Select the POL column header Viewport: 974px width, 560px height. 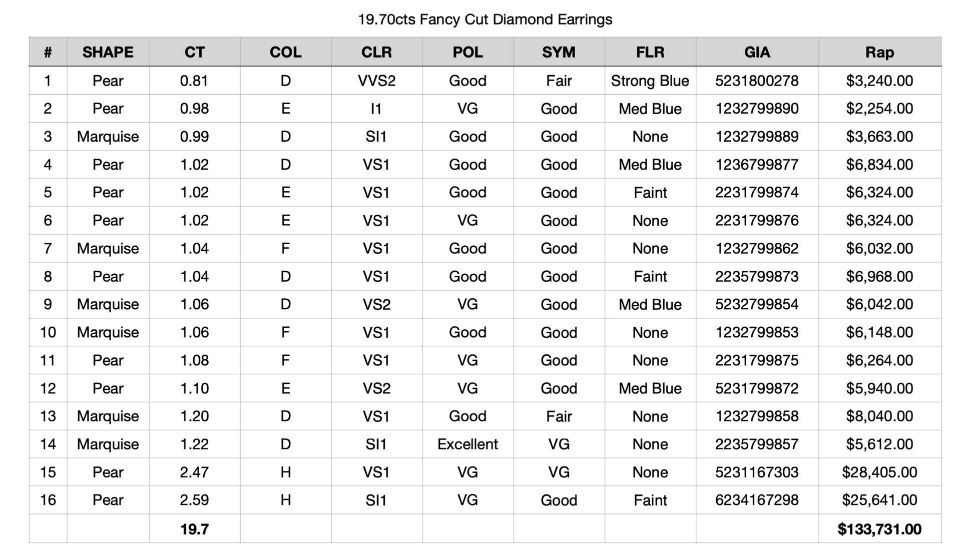tap(467, 52)
